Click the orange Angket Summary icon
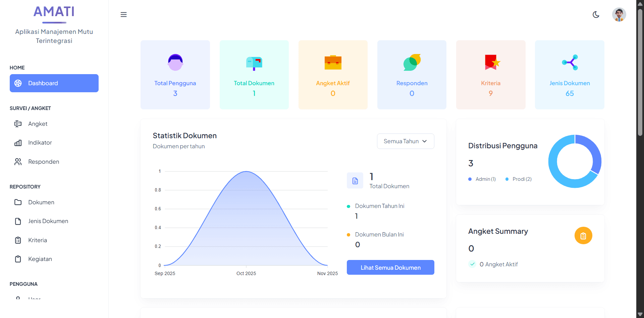The image size is (644, 318). point(583,235)
